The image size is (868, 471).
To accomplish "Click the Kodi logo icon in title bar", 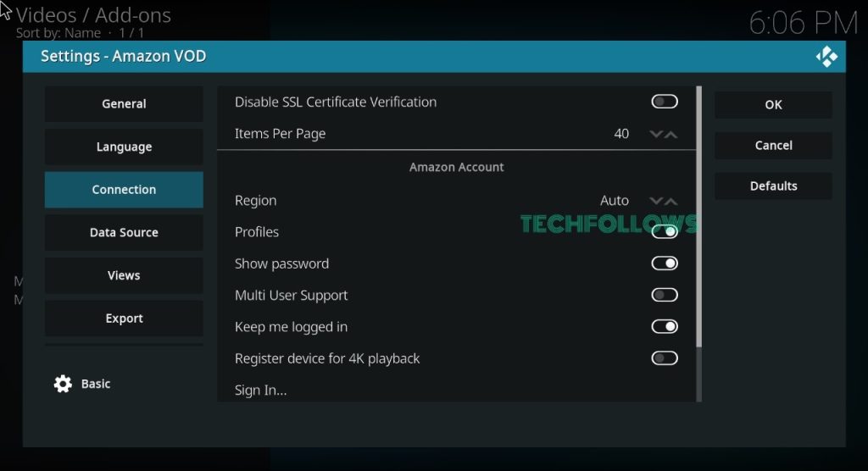I will pyautogui.click(x=826, y=57).
